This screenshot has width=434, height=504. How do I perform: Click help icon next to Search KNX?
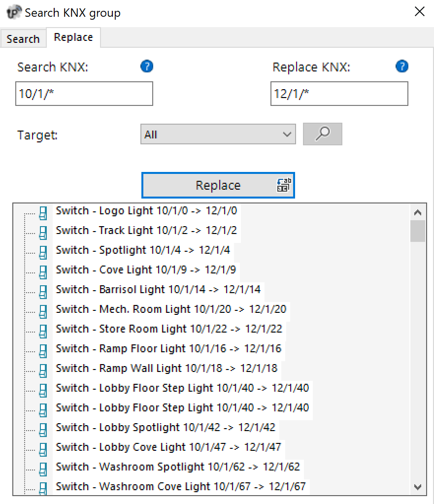click(147, 67)
